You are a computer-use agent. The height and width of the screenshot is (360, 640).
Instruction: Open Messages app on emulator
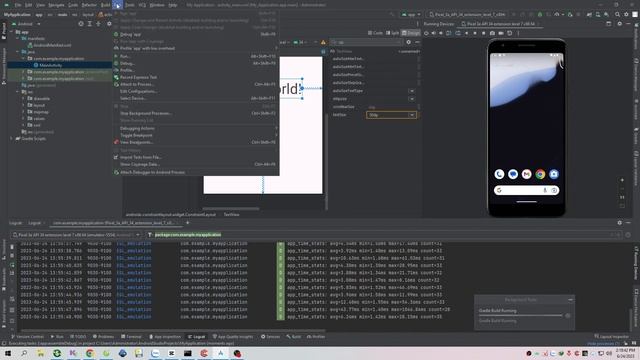(513, 174)
